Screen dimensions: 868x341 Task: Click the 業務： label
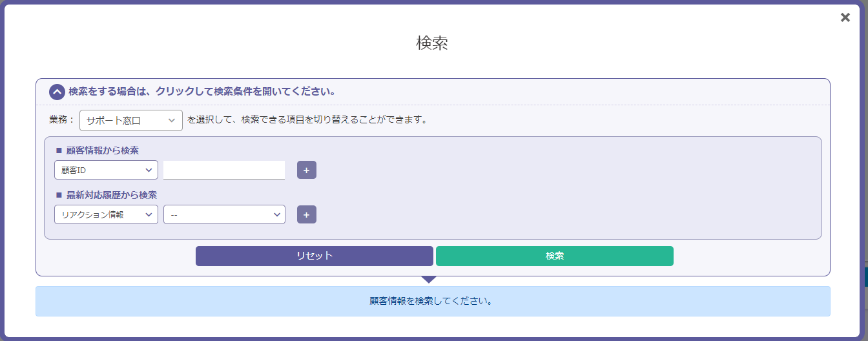click(62, 120)
